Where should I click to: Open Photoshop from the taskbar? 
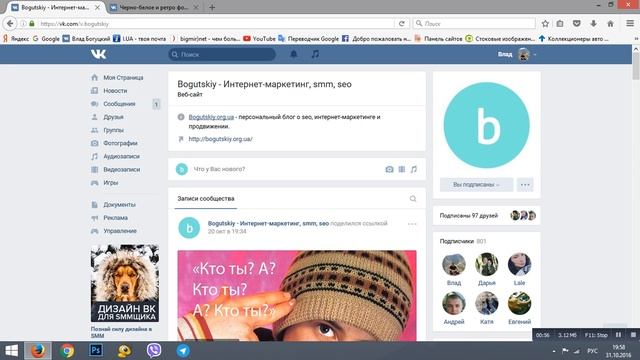(x=96, y=351)
